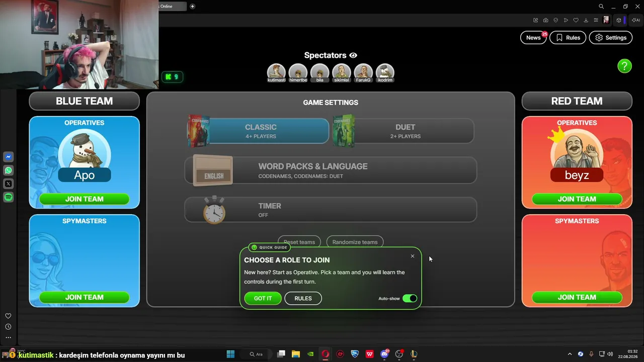The width and height of the screenshot is (644, 362).
Task: Open the Settings menu
Action: [x=611, y=38]
